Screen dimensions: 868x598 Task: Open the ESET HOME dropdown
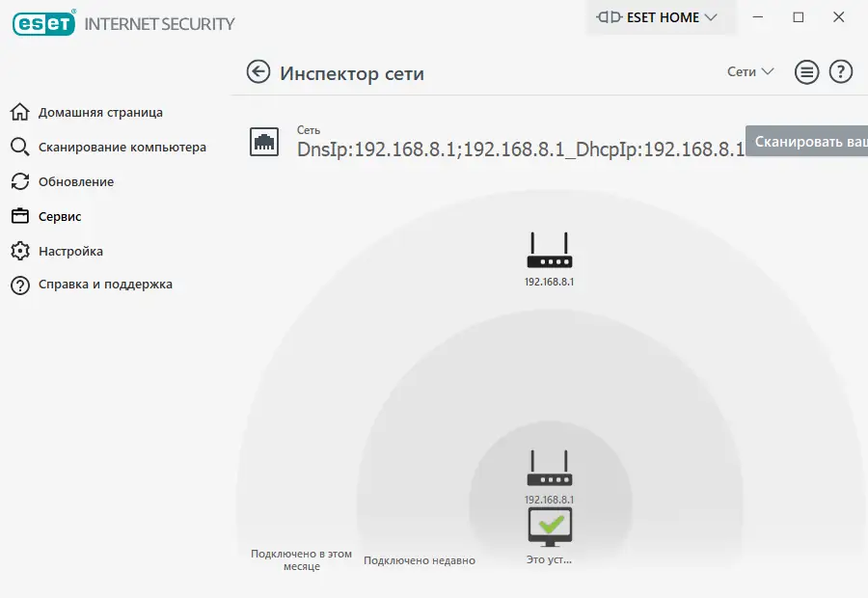[658, 17]
